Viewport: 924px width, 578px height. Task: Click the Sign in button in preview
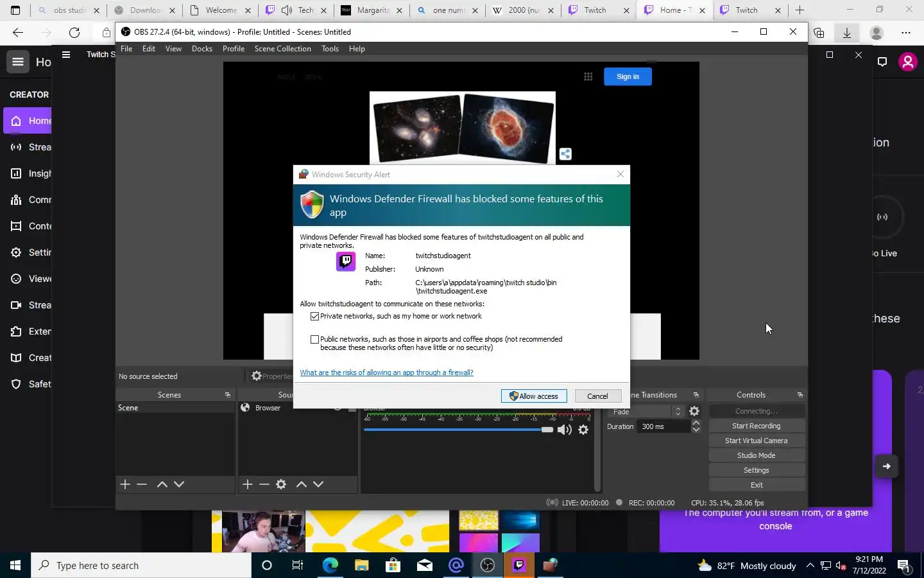coord(628,76)
